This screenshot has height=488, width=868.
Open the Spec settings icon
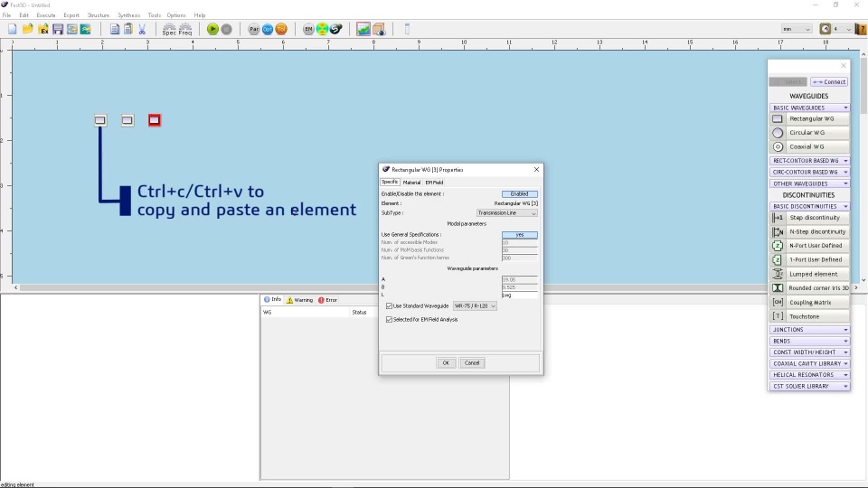point(169,29)
